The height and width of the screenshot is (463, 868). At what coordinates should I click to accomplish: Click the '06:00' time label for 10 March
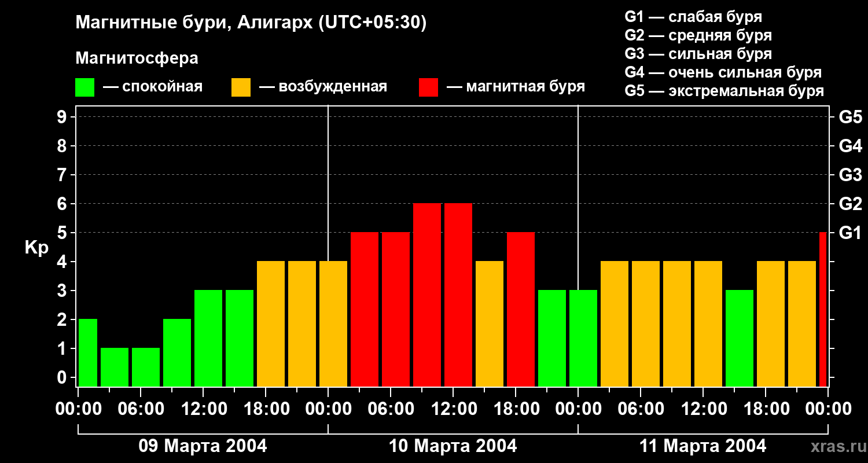point(391,409)
